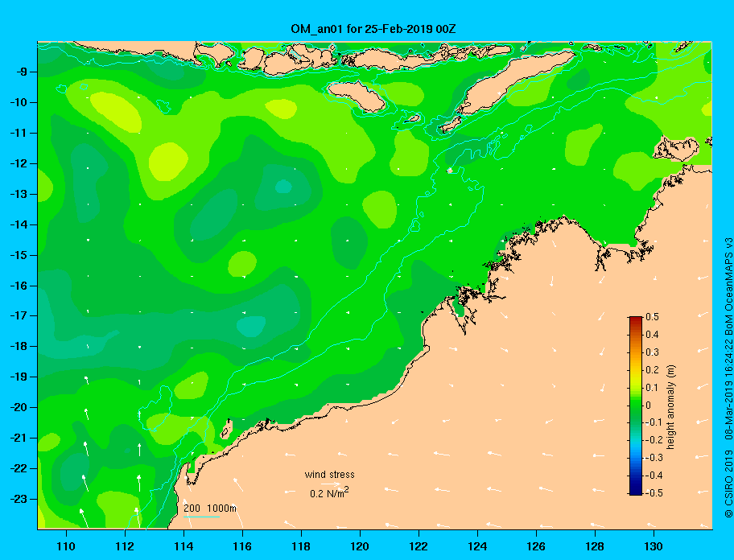Select the "-0.4" colorbar tick label
This screenshot has width=734, height=560.
point(654,476)
